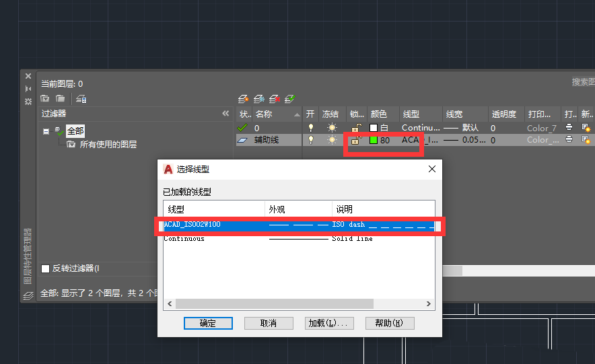Click the 确定 button
Screen dimensions: 595x364
coord(208,323)
